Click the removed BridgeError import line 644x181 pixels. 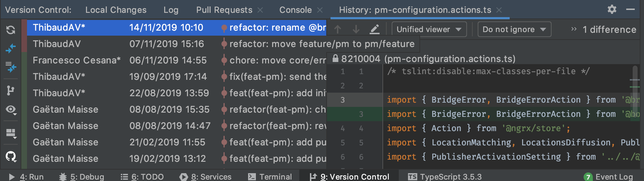point(513,100)
